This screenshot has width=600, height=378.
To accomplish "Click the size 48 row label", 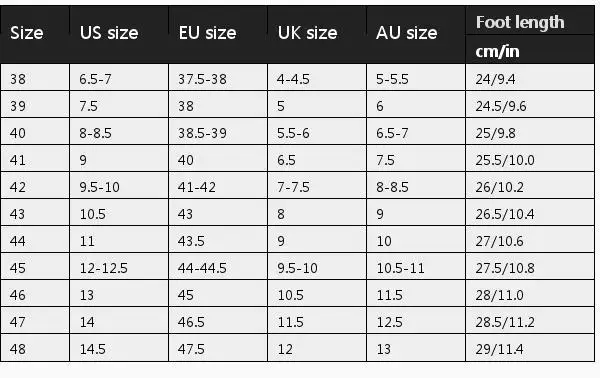I will (35, 347).
